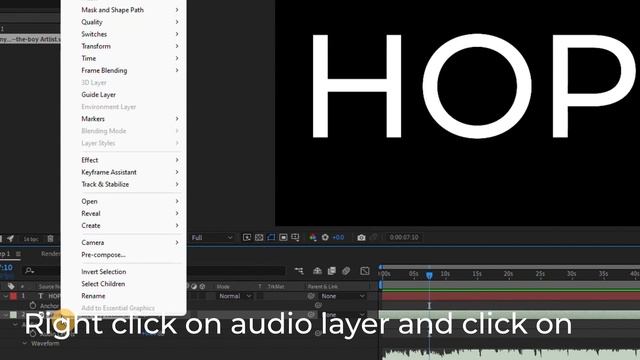The height and width of the screenshot is (360, 640).
Task: Choose Pre-compose... from the context menu
Action: [124, 255]
